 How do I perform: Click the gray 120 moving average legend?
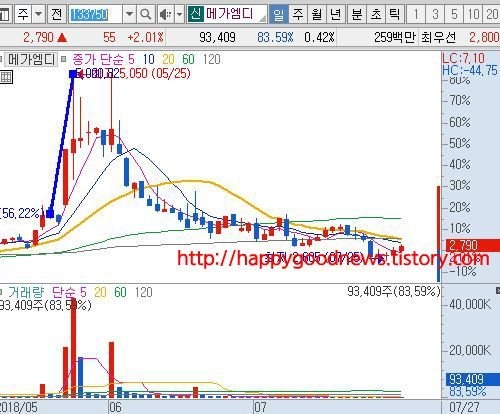pyautogui.click(x=212, y=60)
